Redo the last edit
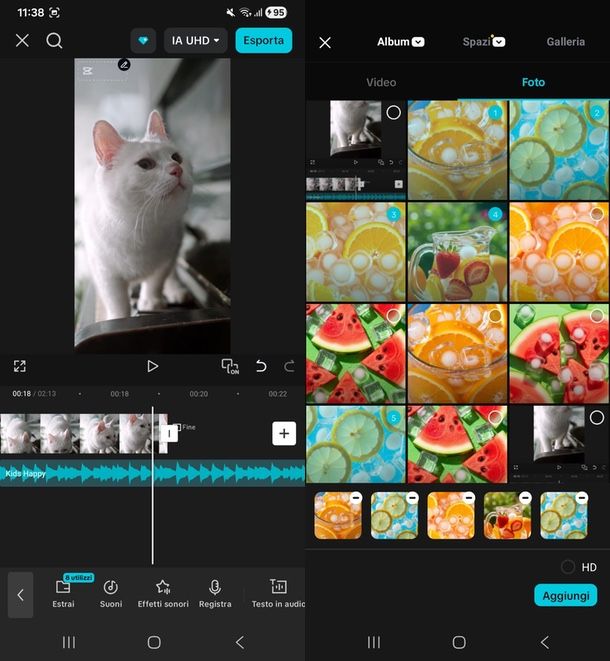610x661 pixels. (289, 366)
